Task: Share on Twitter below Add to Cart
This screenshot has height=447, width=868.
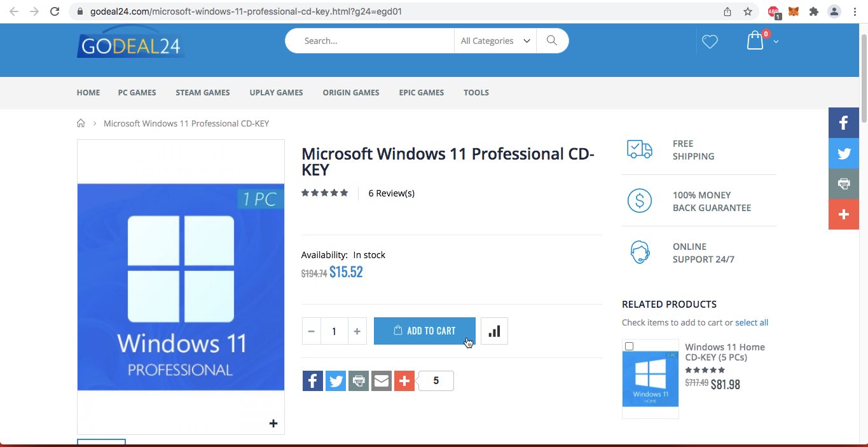Action: (336, 381)
